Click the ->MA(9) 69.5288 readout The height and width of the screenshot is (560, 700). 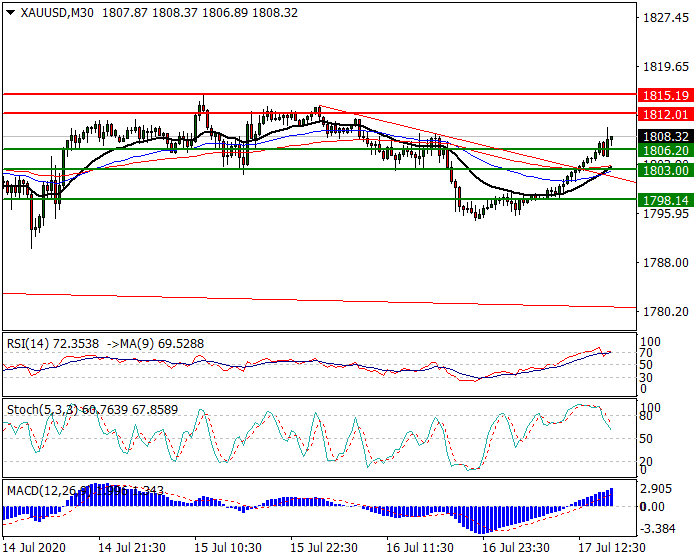pos(155,343)
